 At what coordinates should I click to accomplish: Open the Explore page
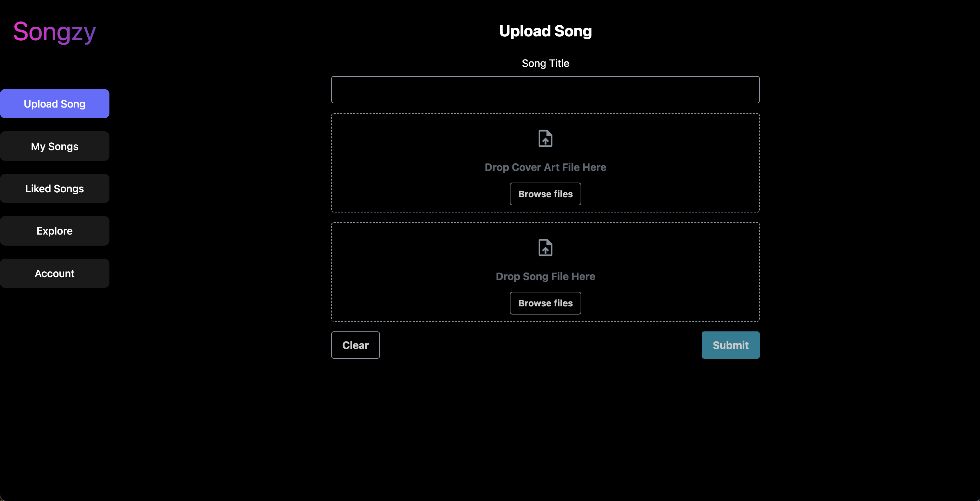[x=55, y=231]
